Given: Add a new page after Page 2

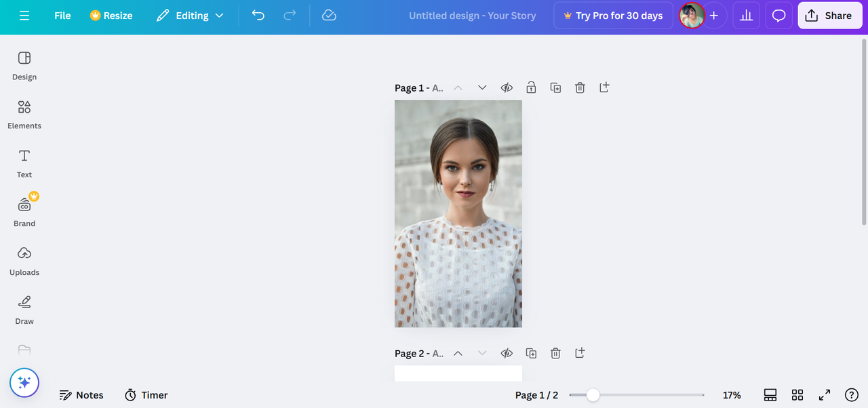Looking at the screenshot, I should point(580,353).
